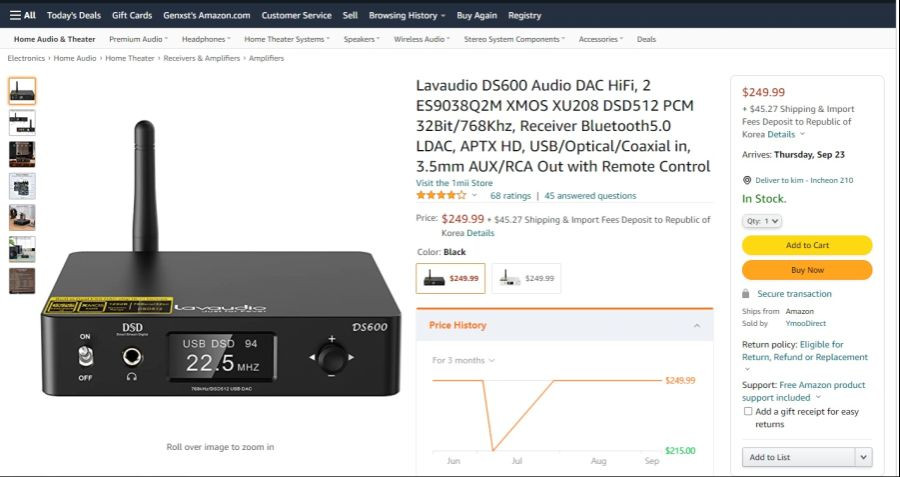
Task: Select the third product thumbnail
Action: point(22,154)
